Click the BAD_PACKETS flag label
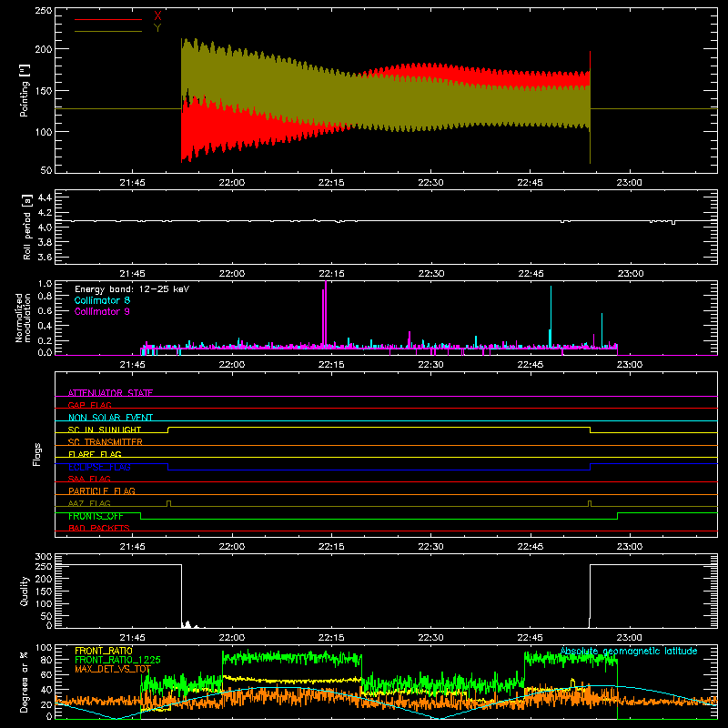Screen dimensions: 728x728 coord(99,528)
